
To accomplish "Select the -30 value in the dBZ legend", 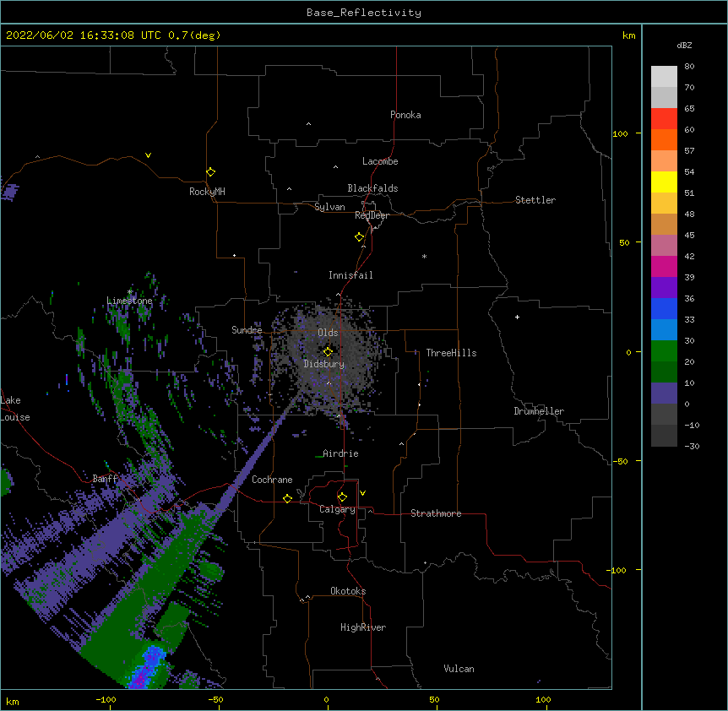I will (x=692, y=446).
